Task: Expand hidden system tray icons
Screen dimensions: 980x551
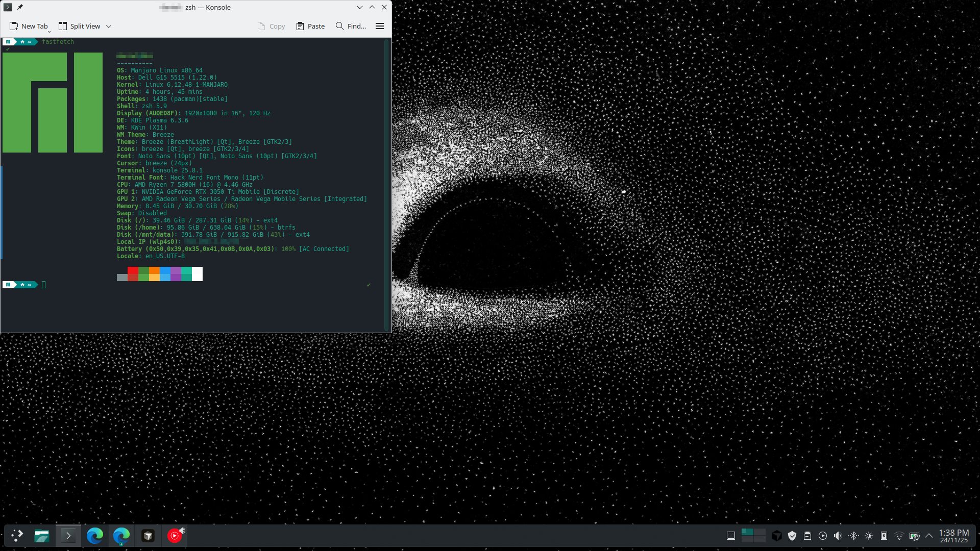Action: pyautogui.click(x=929, y=536)
